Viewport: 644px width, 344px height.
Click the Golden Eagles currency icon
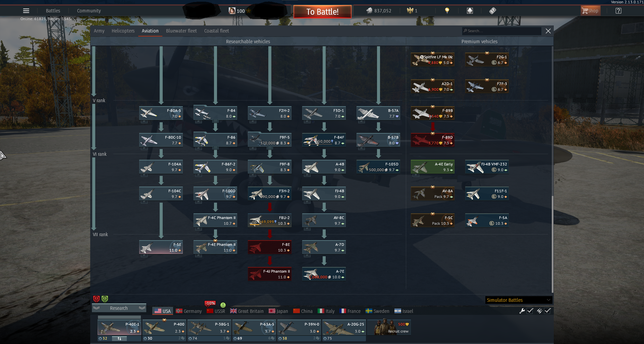[410, 11]
